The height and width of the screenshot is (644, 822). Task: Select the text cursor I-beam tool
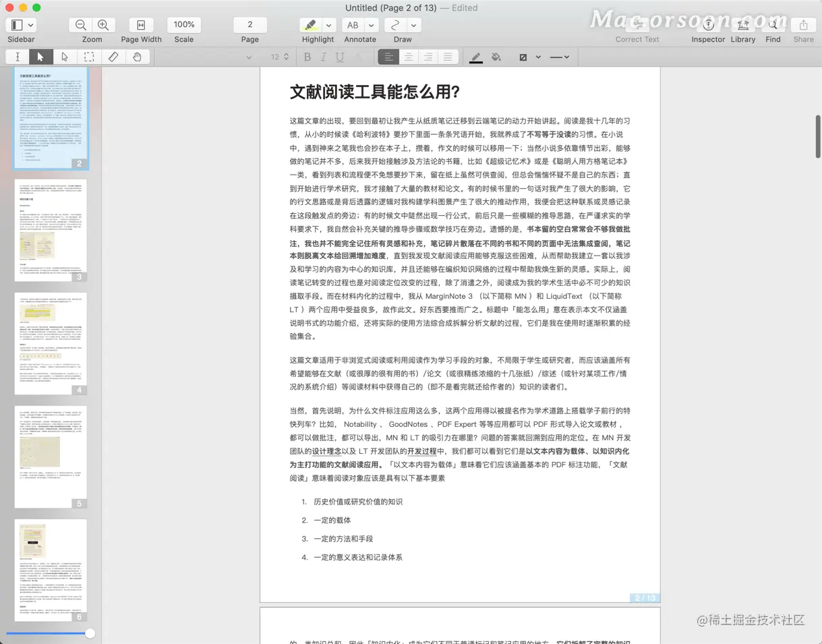tap(18, 57)
